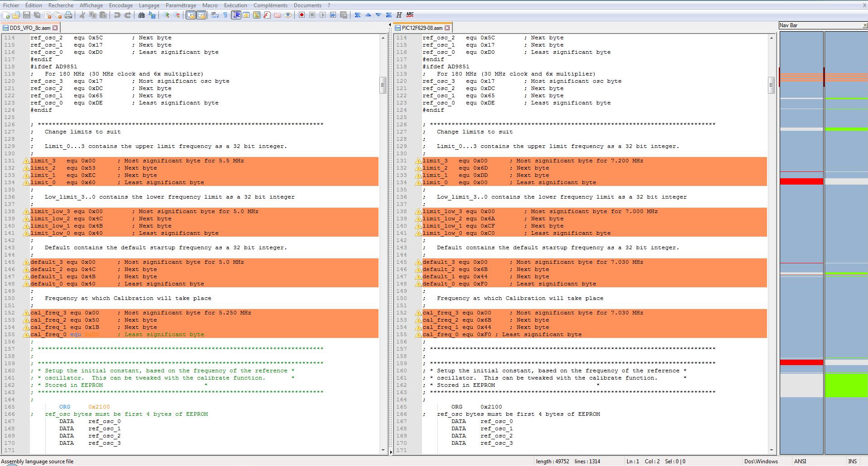The width and height of the screenshot is (868, 466).
Task: Start recording a macro
Action: pyautogui.click(x=302, y=15)
